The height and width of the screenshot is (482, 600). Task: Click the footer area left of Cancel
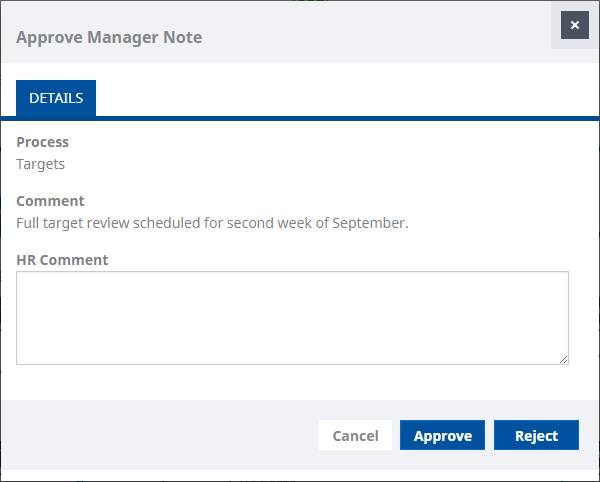(x=160, y=436)
